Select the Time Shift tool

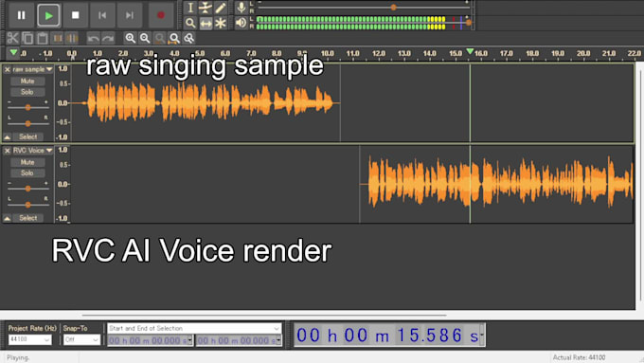[x=206, y=23]
